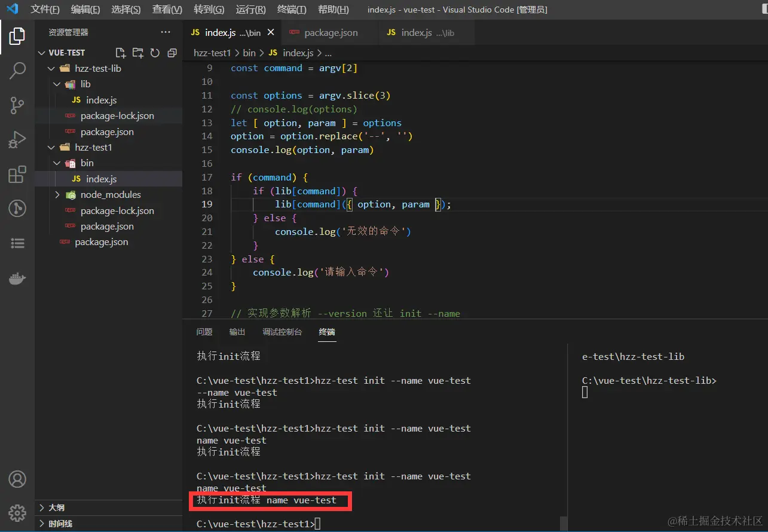Screen dimensions: 768x532
Task: Open the Extensions view
Action: pos(17,175)
